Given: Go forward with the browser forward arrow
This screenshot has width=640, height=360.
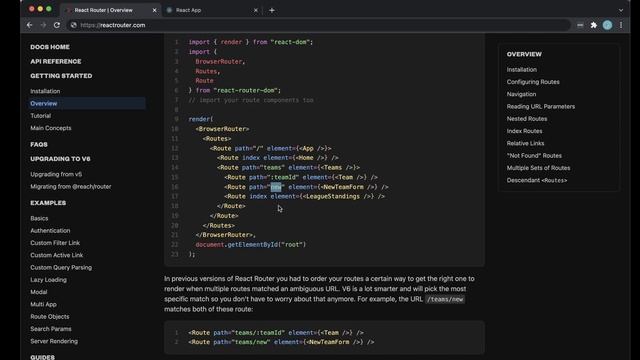Looking at the screenshot, I should 43,25.
